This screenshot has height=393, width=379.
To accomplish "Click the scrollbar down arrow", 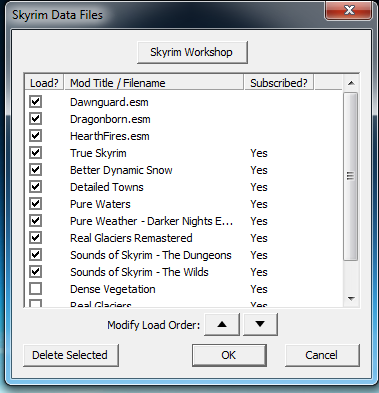I will [x=351, y=298].
